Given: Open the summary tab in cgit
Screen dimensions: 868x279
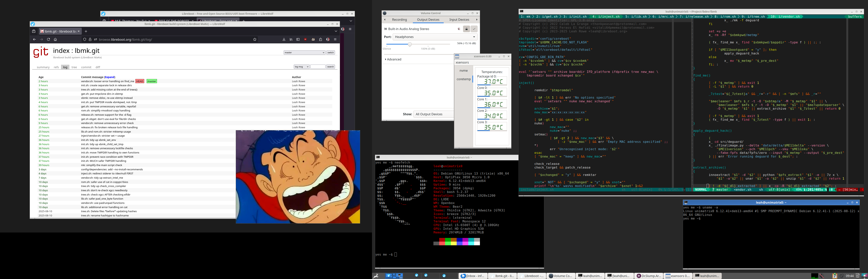Looking at the screenshot, I should (x=43, y=67).
